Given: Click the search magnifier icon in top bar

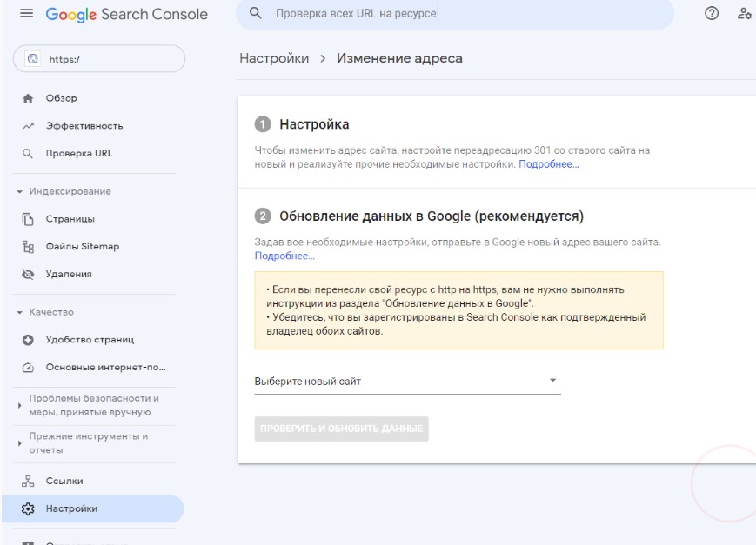Looking at the screenshot, I should click(x=256, y=13).
